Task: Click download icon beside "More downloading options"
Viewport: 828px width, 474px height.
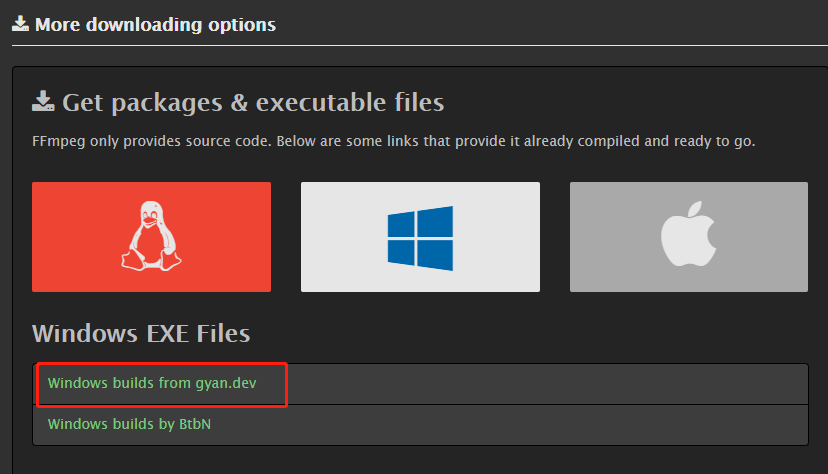Action: click(20, 23)
